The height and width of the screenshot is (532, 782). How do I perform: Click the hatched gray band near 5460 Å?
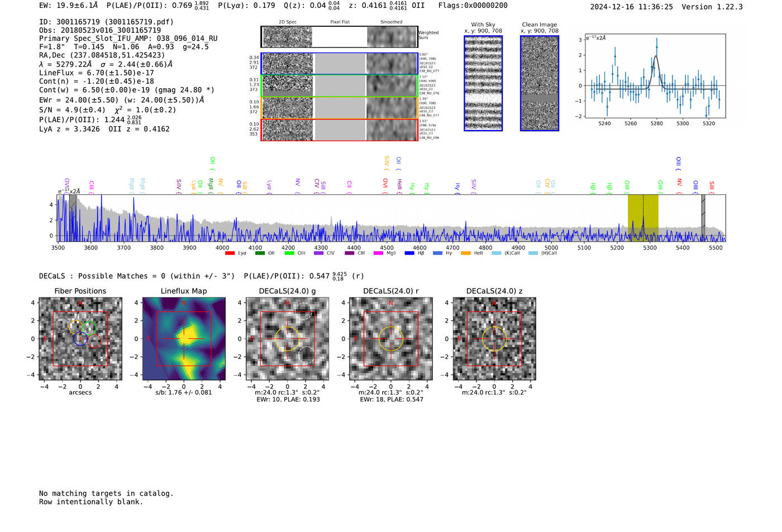(703, 218)
